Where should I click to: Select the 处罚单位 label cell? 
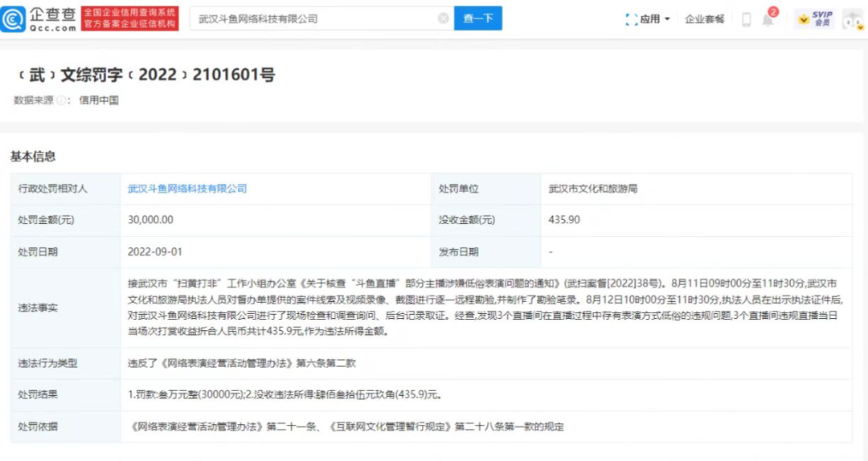click(486, 189)
